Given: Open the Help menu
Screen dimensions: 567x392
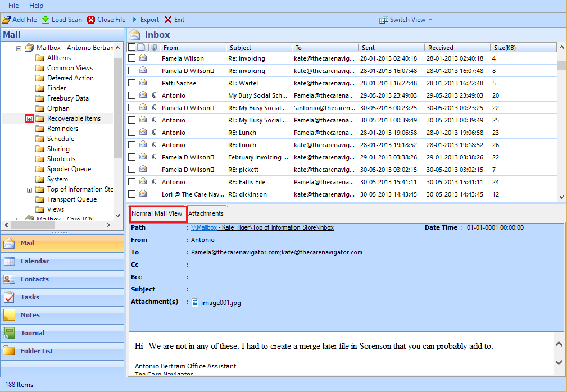Looking at the screenshot, I should coord(36,6).
